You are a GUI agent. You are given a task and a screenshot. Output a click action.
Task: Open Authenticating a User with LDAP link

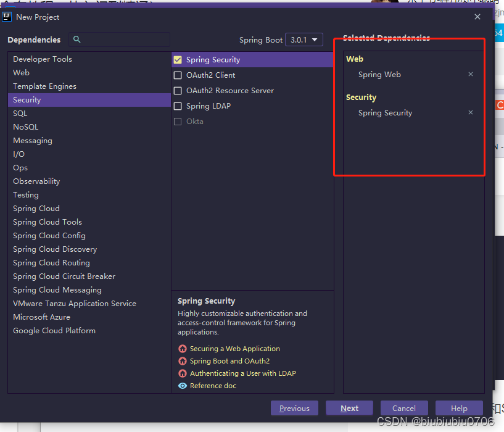pos(243,373)
